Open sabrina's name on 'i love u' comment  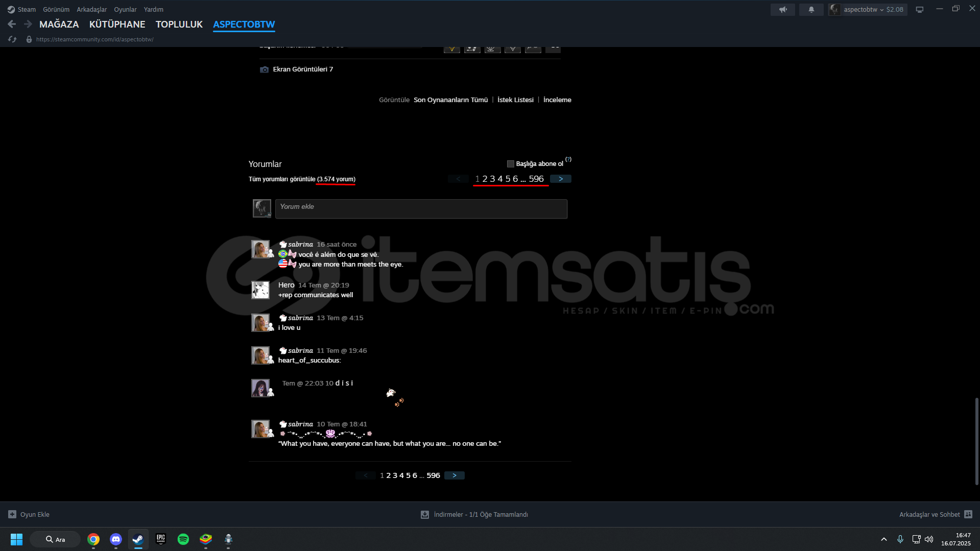[300, 318]
